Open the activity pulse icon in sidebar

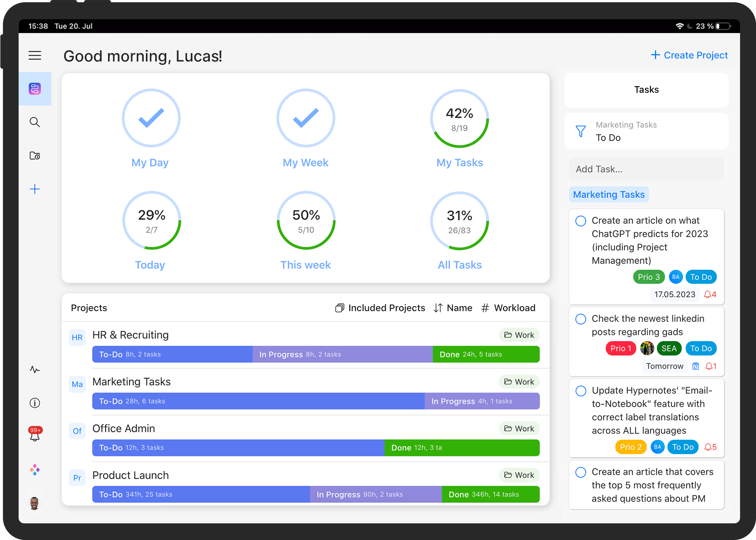35,370
